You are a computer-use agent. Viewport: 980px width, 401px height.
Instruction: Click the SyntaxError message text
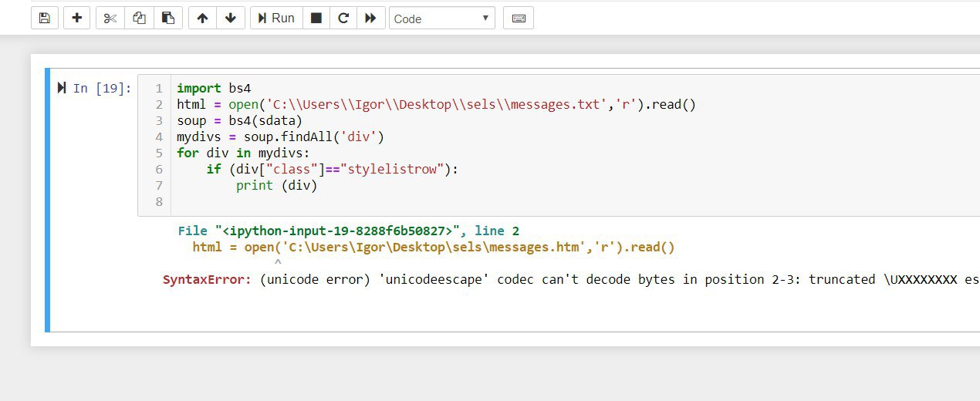coord(571,279)
